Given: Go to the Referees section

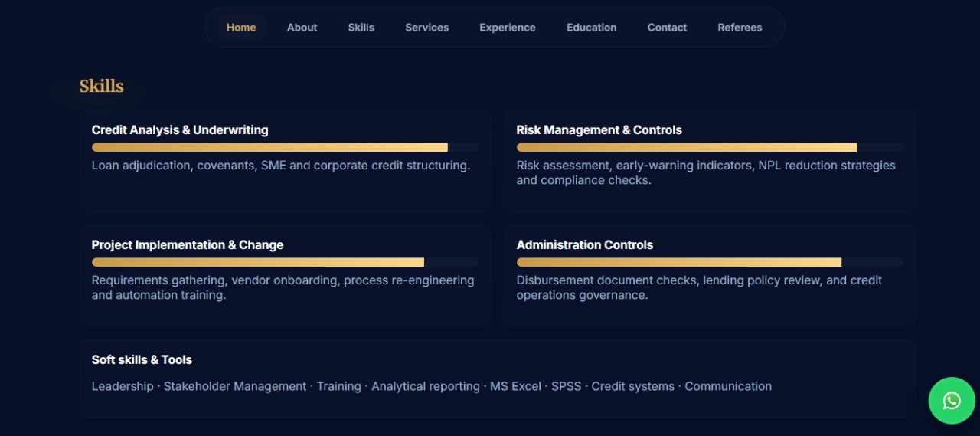Looking at the screenshot, I should (740, 27).
